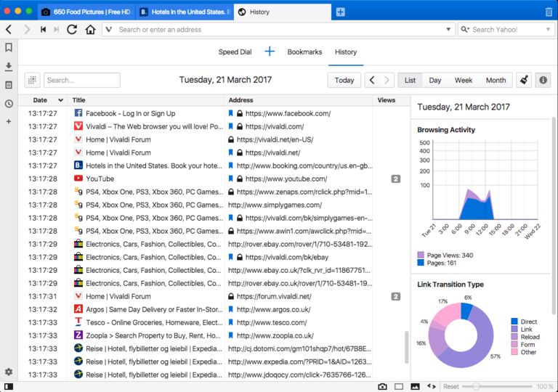Open the History clock panel in the sidebar
Viewport: 558px width, 392px height.
point(9,103)
